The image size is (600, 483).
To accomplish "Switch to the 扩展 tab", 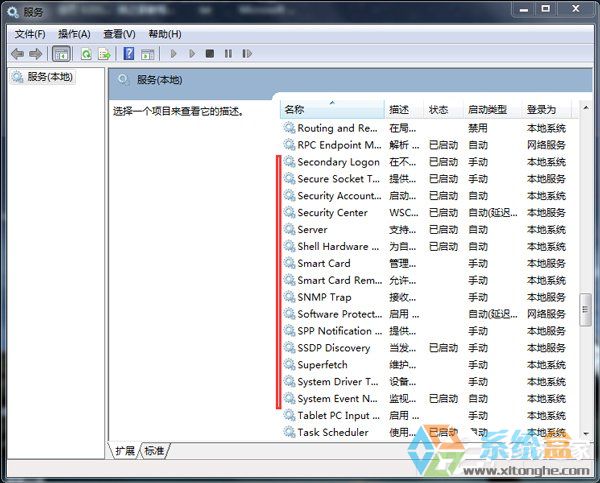I will pos(125,450).
